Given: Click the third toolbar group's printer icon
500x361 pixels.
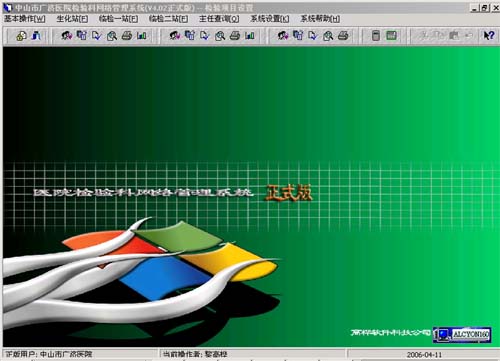Looking at the screenshot, I should click(343, 36).
